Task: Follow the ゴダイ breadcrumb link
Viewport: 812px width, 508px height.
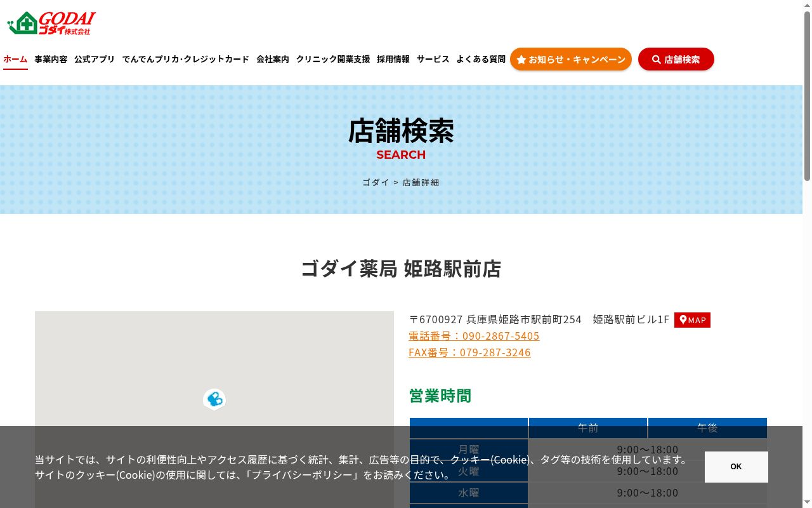Action: (376, 182)
